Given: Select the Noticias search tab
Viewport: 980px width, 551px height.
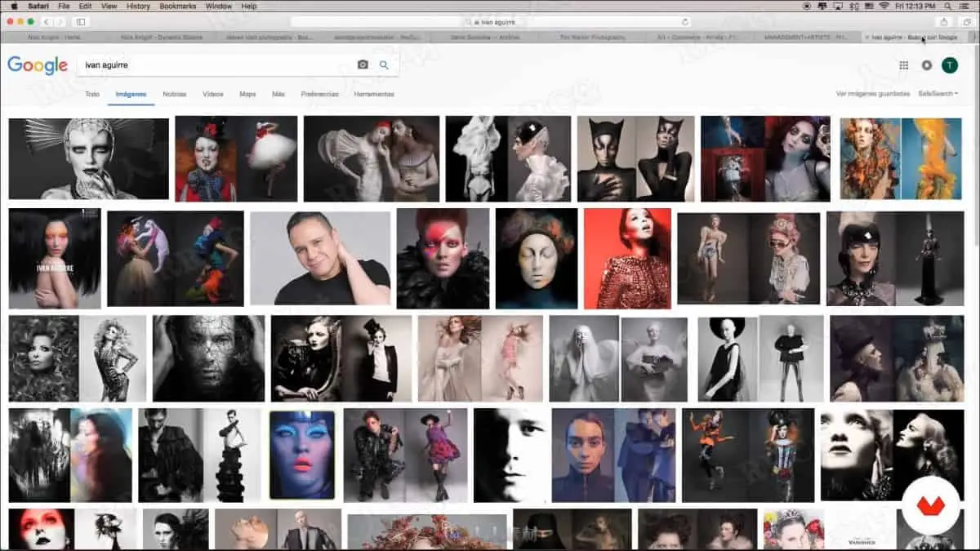Looking at the screenshot, I should coord(174,94).
